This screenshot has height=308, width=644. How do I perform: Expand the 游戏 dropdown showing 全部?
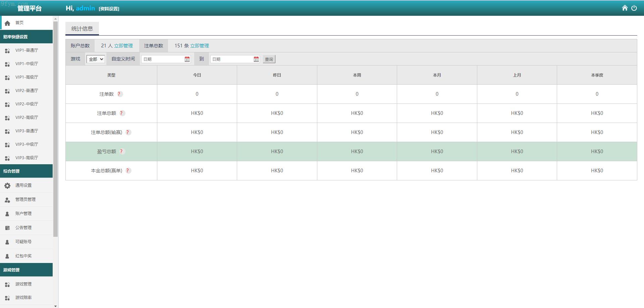(x=96, y=59)
